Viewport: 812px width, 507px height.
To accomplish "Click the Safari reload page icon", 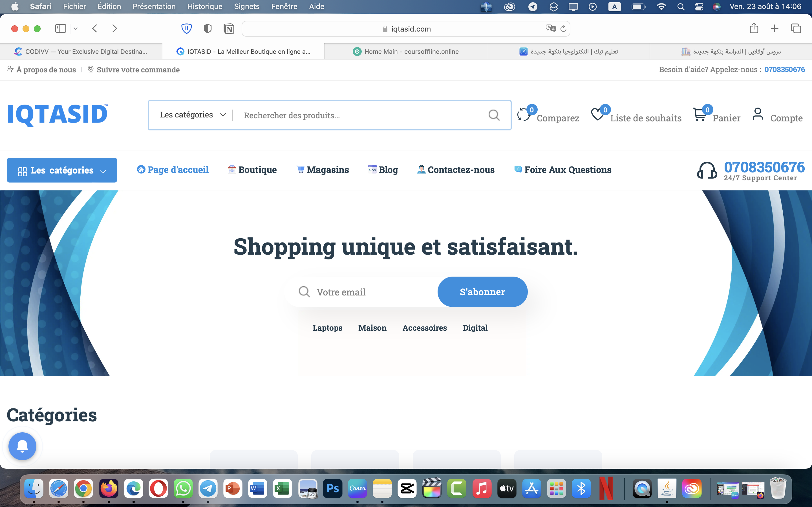I will click(x=563, y=29).
